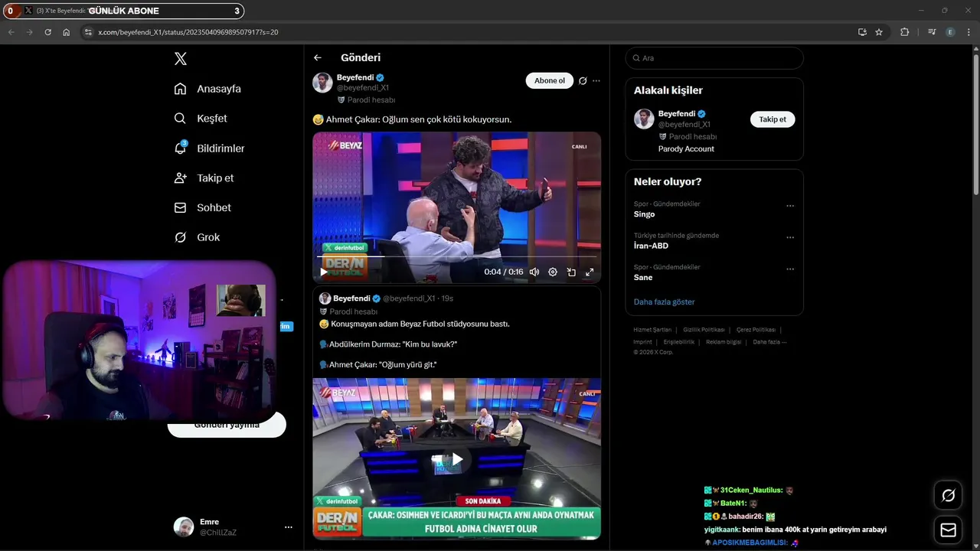The width and height of the screenshot is (980, 551).
Task: Bookmark this page with star
Action: tap(879, 32)
